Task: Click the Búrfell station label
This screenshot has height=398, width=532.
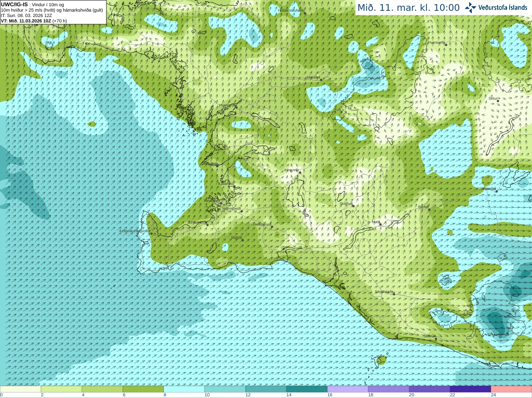Action: [x=423, y=206]
